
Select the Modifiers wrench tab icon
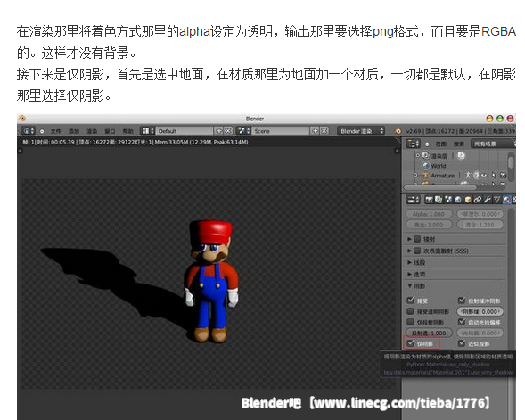click(x=488, y=200)
